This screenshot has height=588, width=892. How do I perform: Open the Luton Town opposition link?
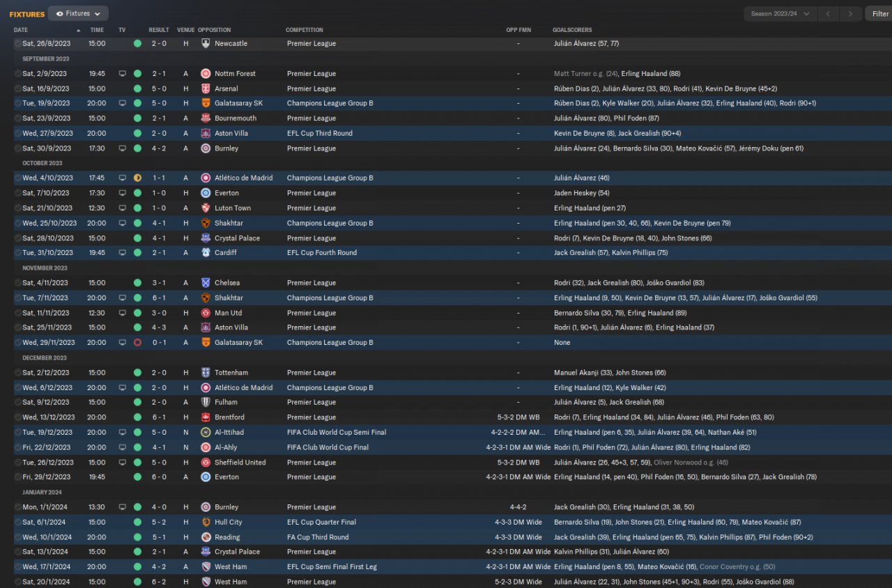coord(233,208)
